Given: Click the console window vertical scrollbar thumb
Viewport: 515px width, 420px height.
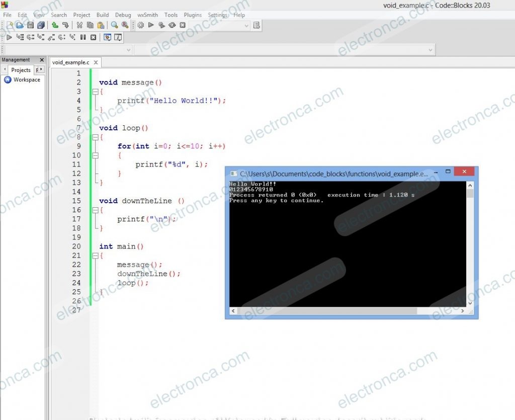Looking at the screenshot, I should tap(470, 194).
